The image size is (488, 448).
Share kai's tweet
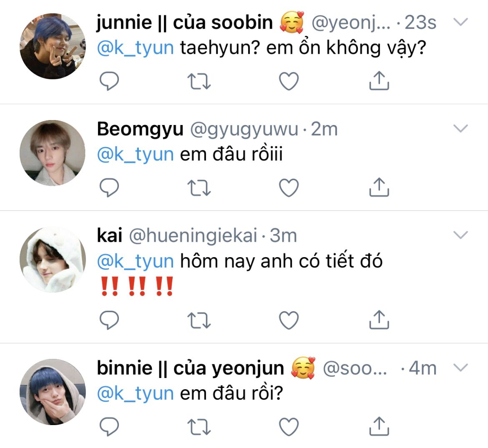pos(379,320)
